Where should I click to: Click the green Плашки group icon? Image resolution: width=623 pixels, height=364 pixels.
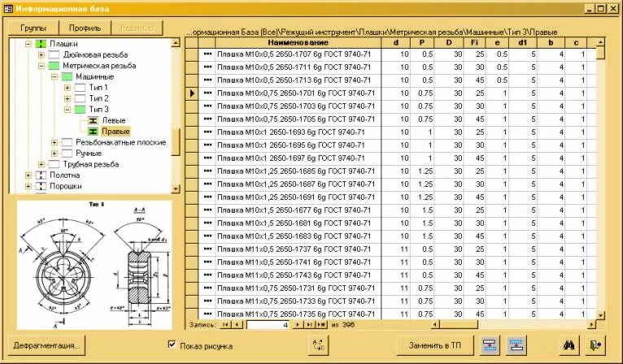(41, 44)
